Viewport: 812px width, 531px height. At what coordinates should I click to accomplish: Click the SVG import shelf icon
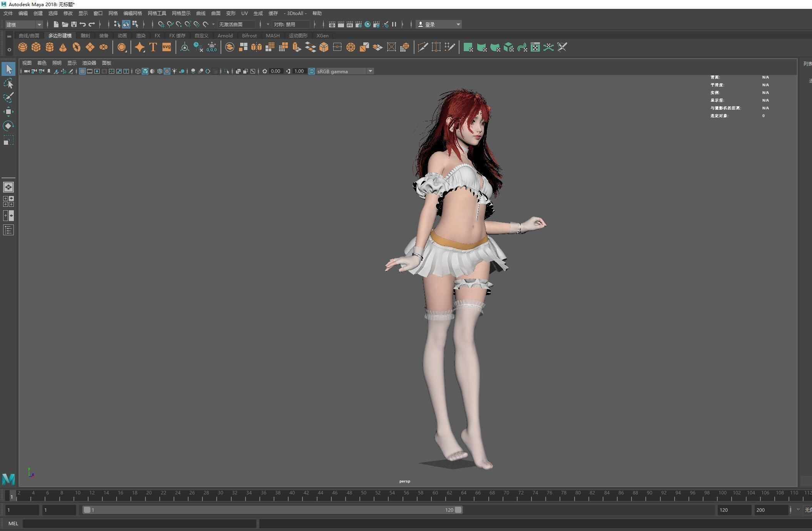[167, 47]
